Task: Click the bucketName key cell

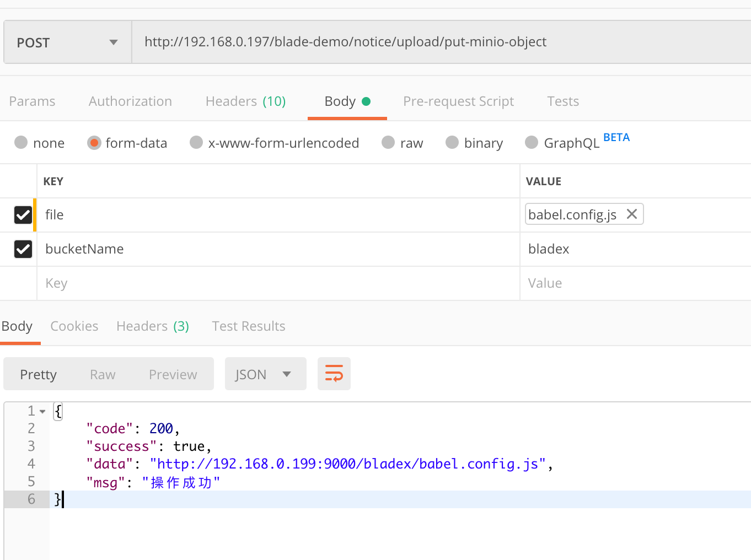Action: pyautogui.click(x=278, y=249)
